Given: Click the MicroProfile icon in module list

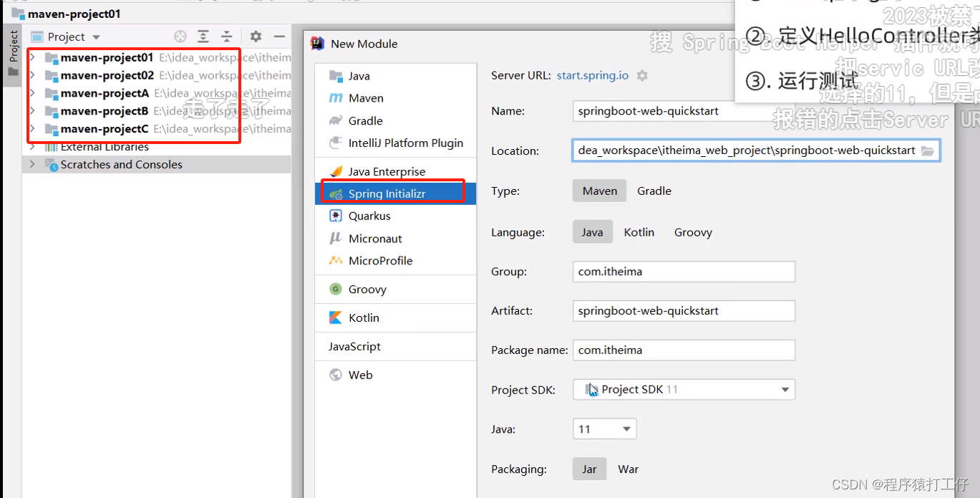Looking at the screenshot, I should 335,260.
